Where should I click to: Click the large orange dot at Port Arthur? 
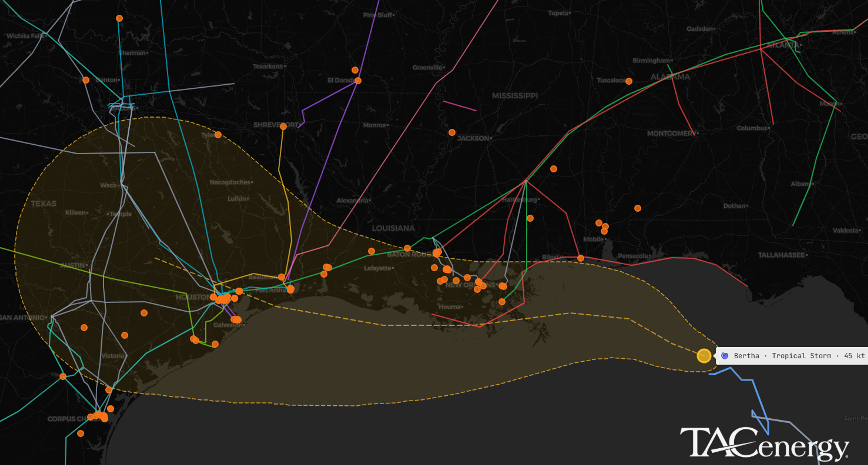pos(290,289)
